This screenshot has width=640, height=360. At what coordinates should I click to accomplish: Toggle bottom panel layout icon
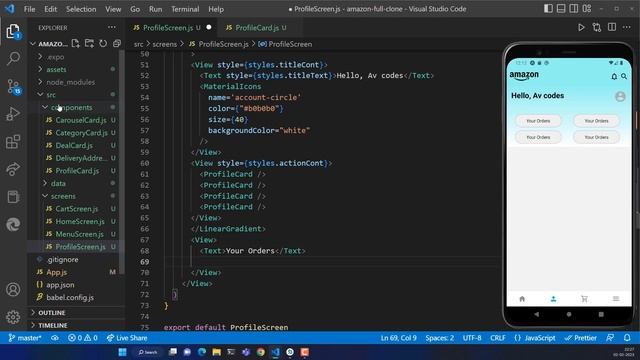[x=561, y=9]
